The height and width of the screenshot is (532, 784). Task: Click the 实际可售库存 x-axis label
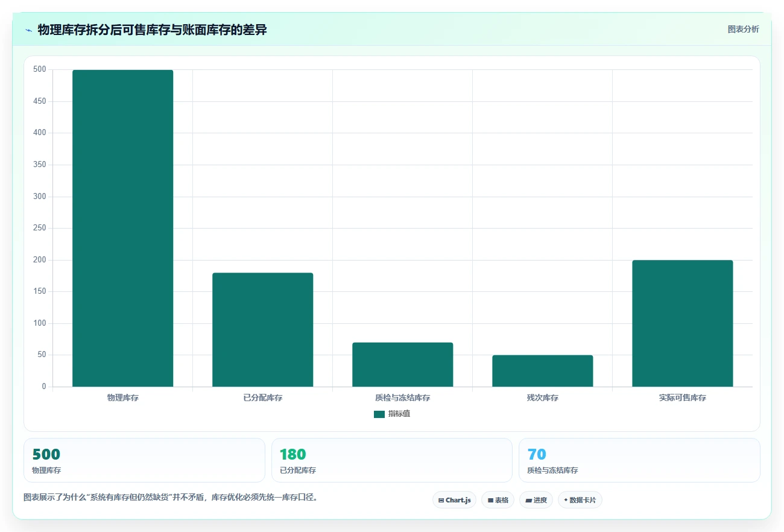click(x=683, y=398)
